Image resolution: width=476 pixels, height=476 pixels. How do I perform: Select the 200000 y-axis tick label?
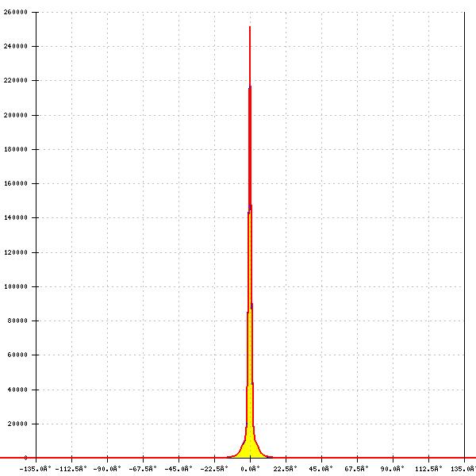(16, 115)
